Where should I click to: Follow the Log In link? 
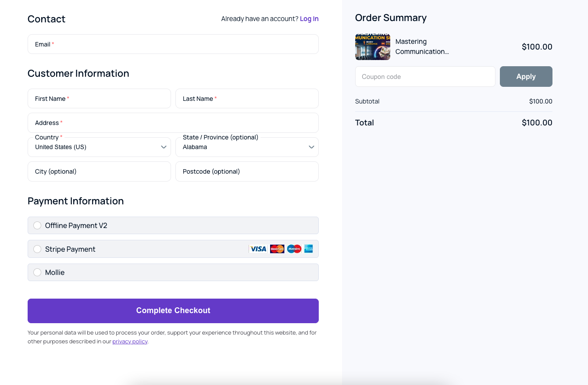309,19
